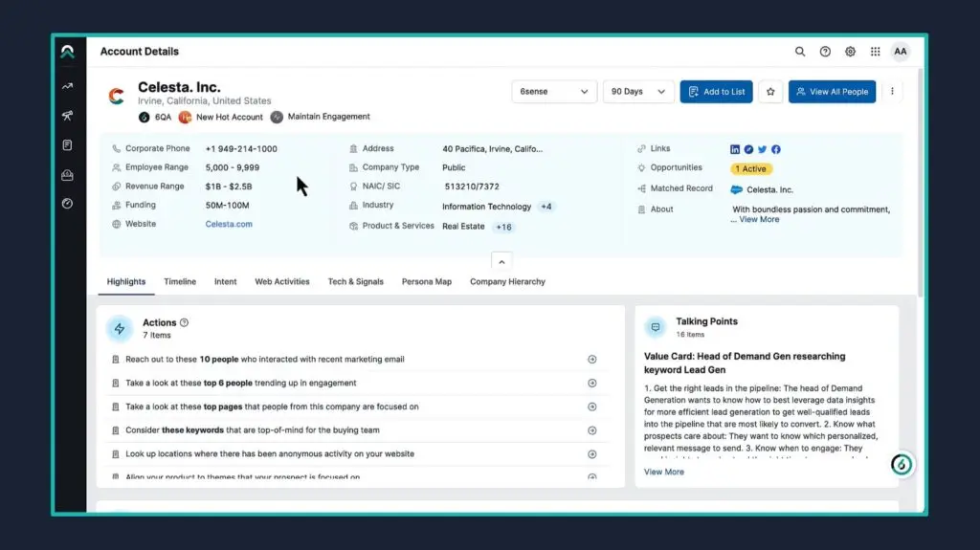Open the Celesta. Inc. matched record
Screen dimensions: 980x550
point(769,190)
